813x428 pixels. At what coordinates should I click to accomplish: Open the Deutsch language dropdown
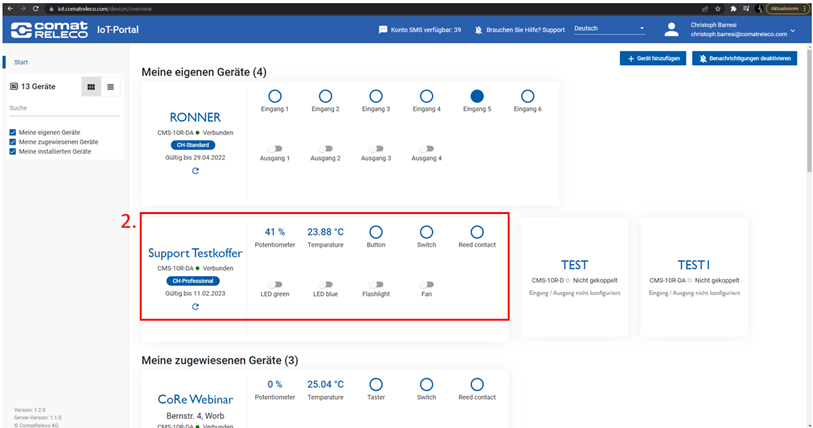tap(609, 29)
